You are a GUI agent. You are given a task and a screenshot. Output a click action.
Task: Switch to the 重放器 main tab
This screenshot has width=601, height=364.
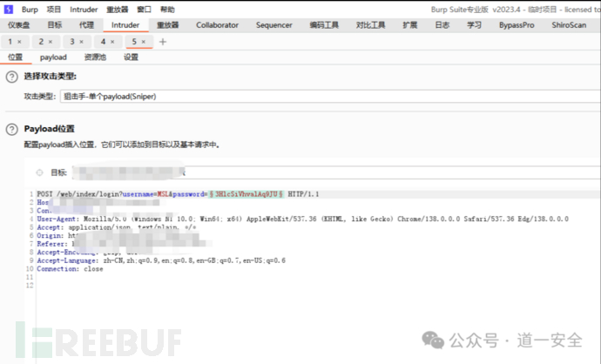click(168, 25)
